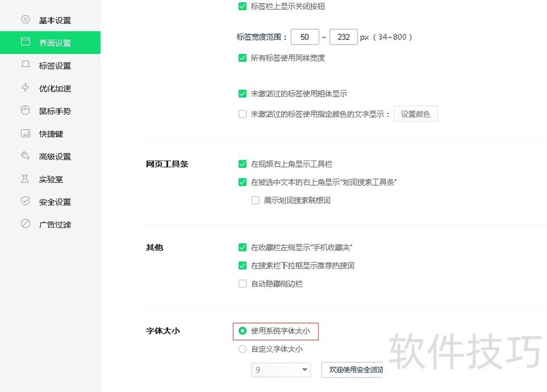
Task: Enable 自动隐藏侧边栏 checkbox
Action: point(242,283)
